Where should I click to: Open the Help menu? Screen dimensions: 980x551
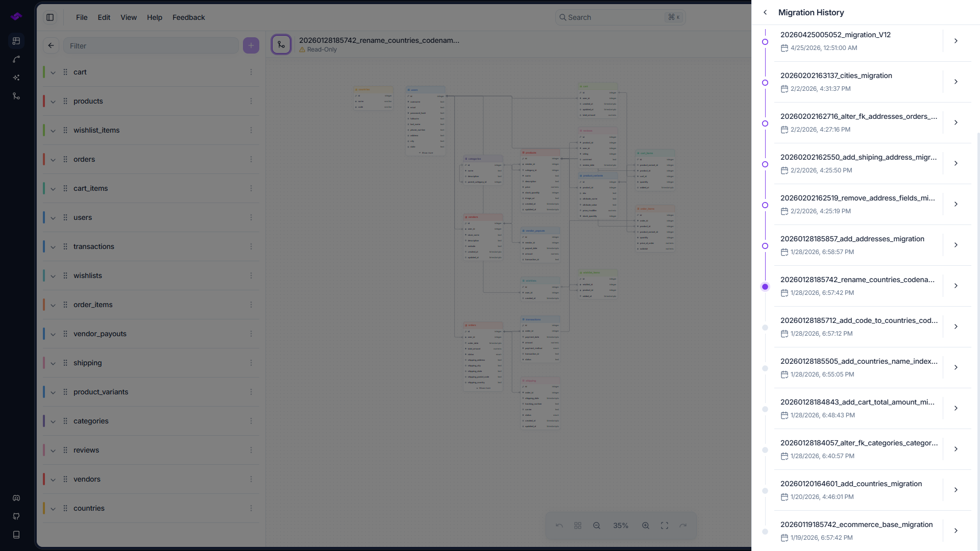pyautogui.click(x=155, y=17)
